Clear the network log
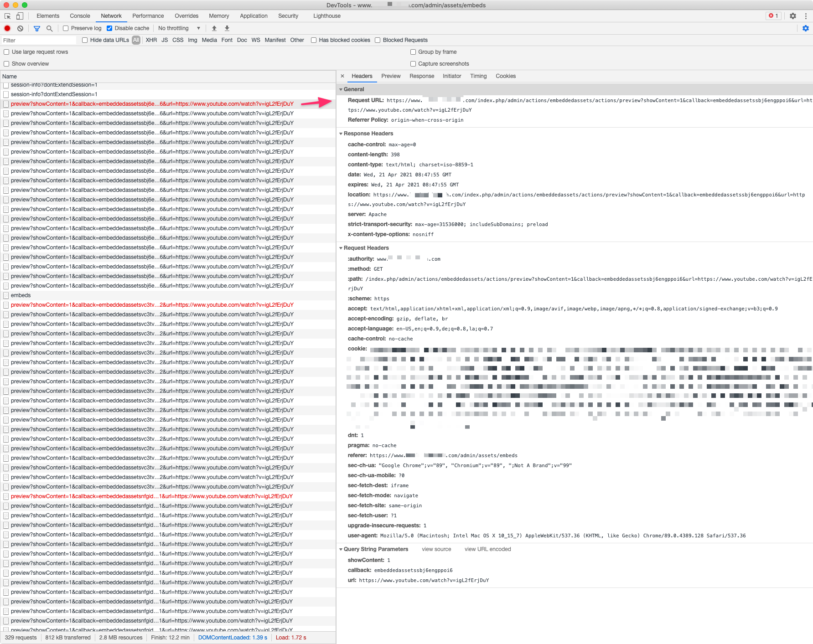Screen dimensions: 813x644 pyautogui.click(x=20, y=28)
